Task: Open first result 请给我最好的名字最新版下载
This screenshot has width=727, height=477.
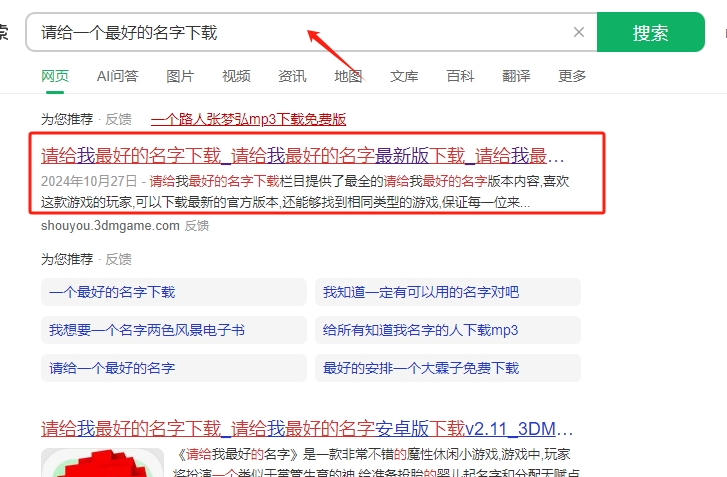Action: tap(302, 156)
